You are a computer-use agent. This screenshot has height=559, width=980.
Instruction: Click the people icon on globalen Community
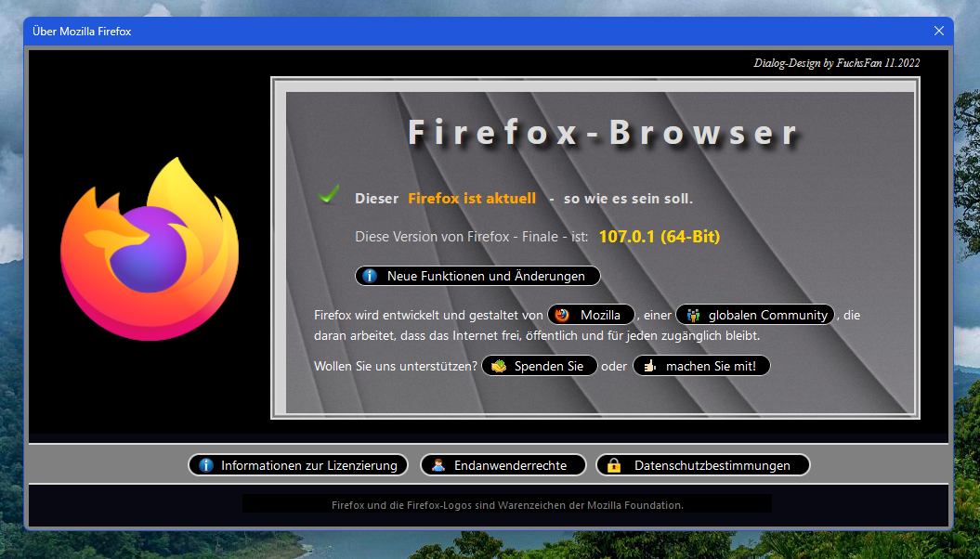tap(692, 316)
